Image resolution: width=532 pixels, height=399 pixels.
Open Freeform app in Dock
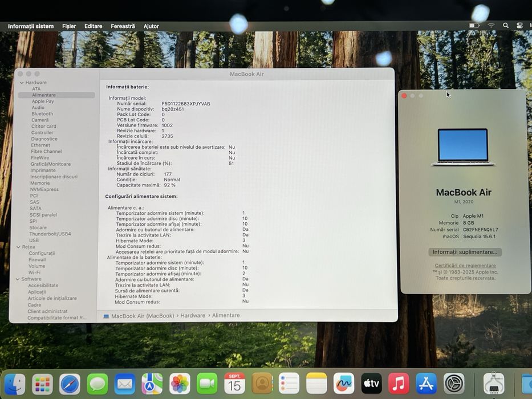coord(344,384)
